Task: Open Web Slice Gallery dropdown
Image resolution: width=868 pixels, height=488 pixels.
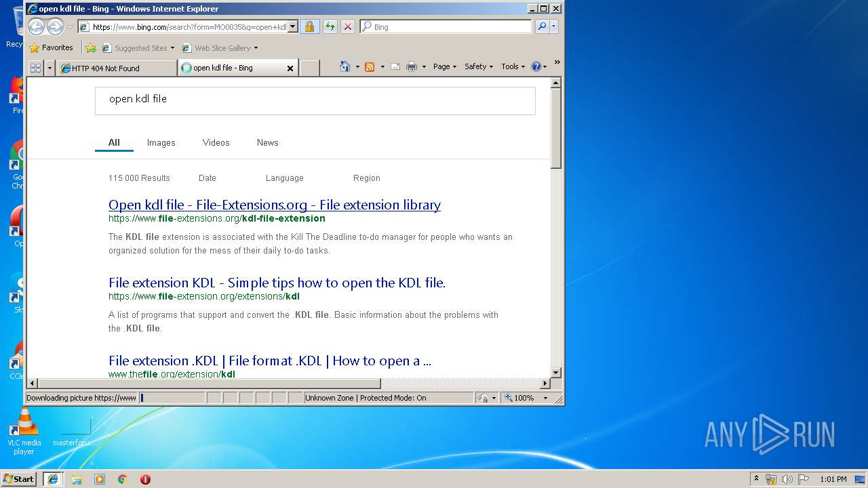Action: pos(220,48)
